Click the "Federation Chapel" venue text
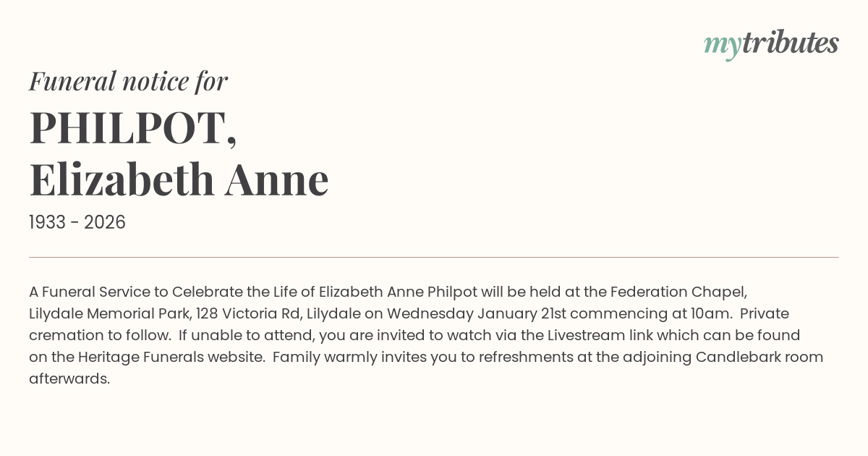Screen dimensions: 868x456 tap(677, 292)
